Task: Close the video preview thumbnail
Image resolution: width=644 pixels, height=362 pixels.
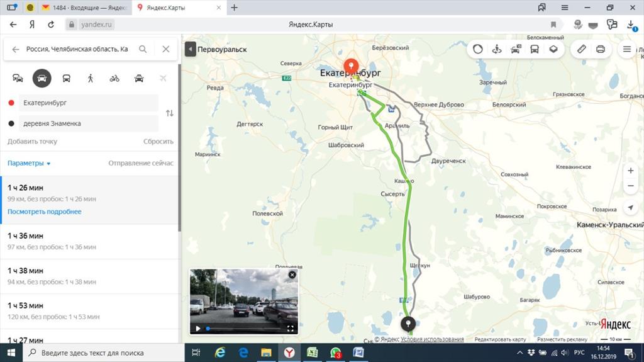Action: pyautogui.click(x=292, y=274)
